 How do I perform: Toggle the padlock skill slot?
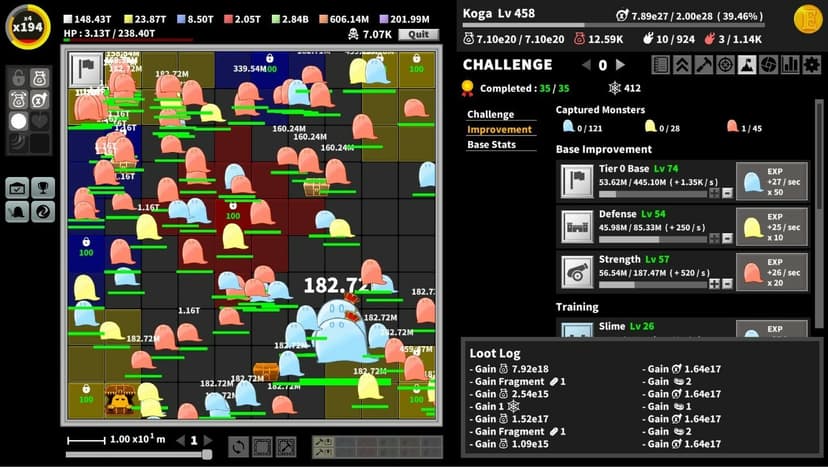[18, 78]
